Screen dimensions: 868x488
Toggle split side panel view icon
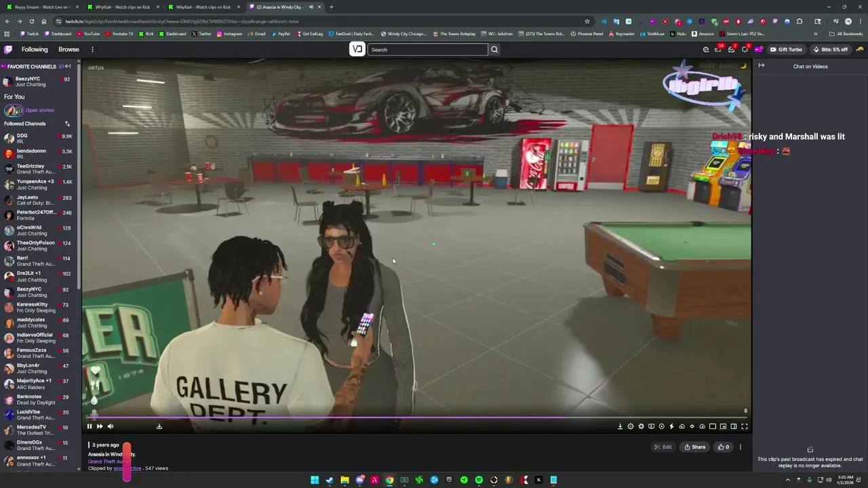pos(734,426)
